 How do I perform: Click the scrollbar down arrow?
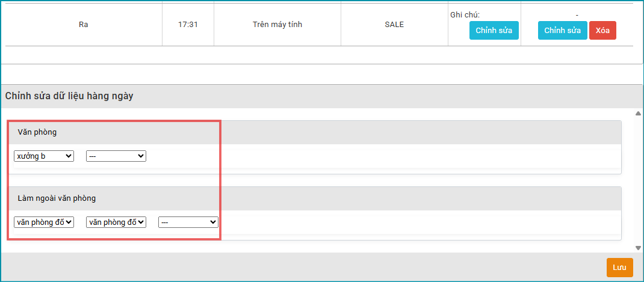[638, 248]
